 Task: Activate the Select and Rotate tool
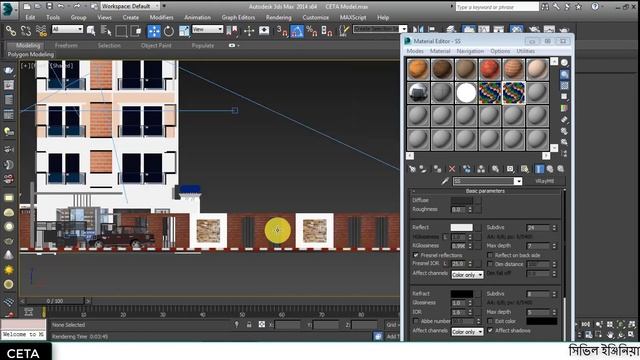coord(169,31)
